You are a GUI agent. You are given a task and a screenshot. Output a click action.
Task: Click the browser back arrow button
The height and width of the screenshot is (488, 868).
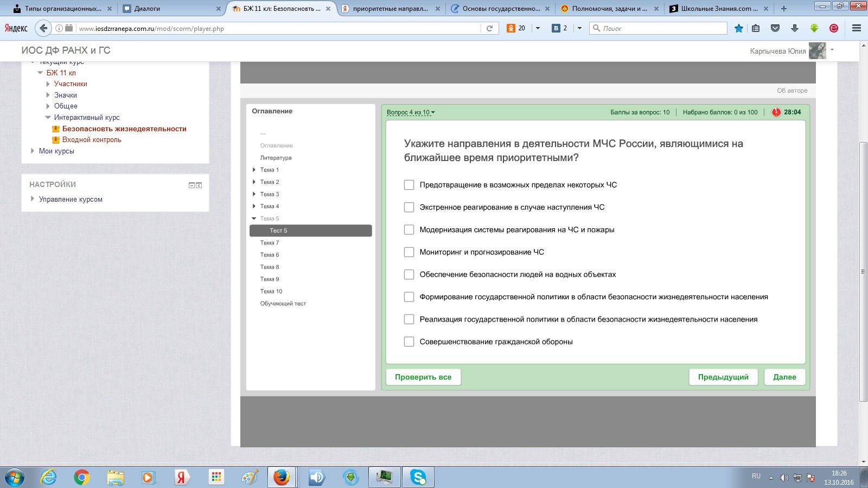pyautogui.click(x=44, y=28)
